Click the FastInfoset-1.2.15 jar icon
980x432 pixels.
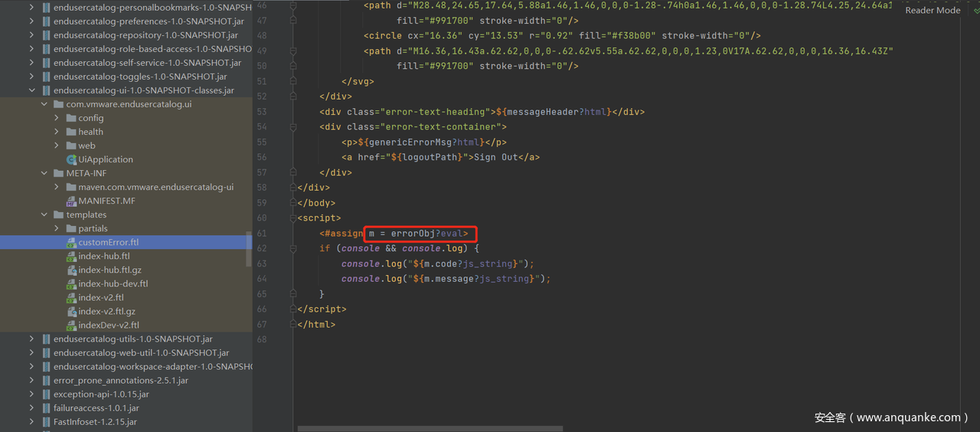pos(47,421)
